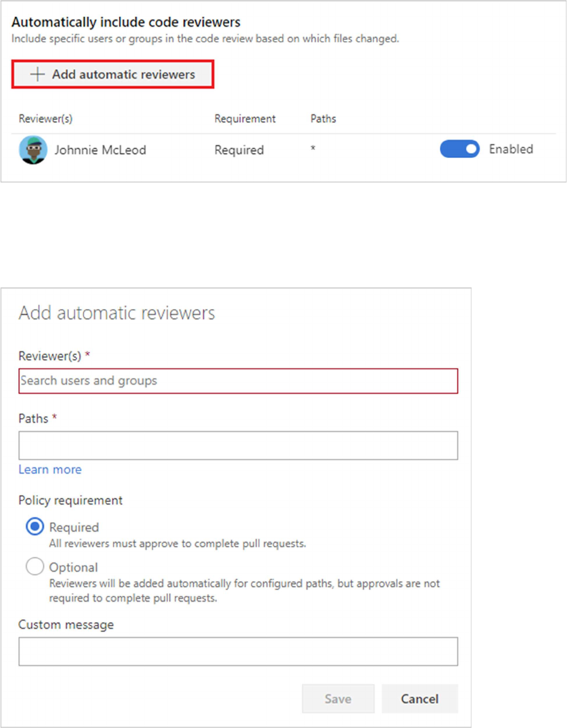Click the Enabled label beside the toggle
The width and height of the screenshot is (567, 728).
(511, 149)
